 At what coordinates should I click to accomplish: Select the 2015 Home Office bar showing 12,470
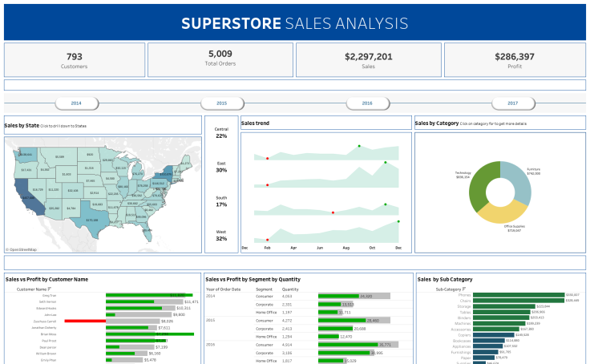329,337
